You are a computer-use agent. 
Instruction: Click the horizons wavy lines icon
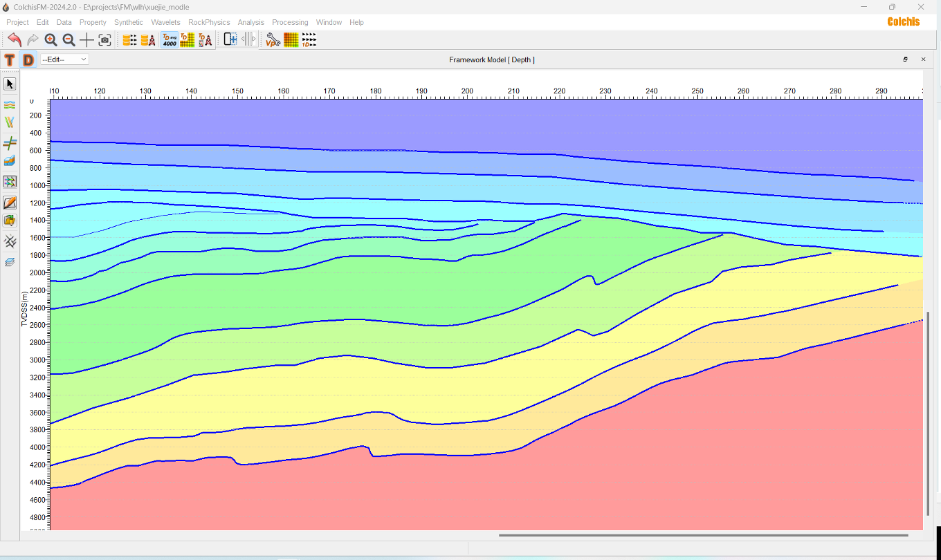click(10, 105)
